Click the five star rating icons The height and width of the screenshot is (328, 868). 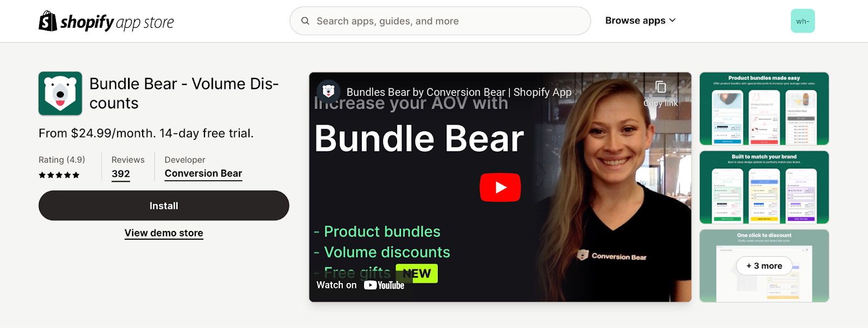click(x=59, y=175)
